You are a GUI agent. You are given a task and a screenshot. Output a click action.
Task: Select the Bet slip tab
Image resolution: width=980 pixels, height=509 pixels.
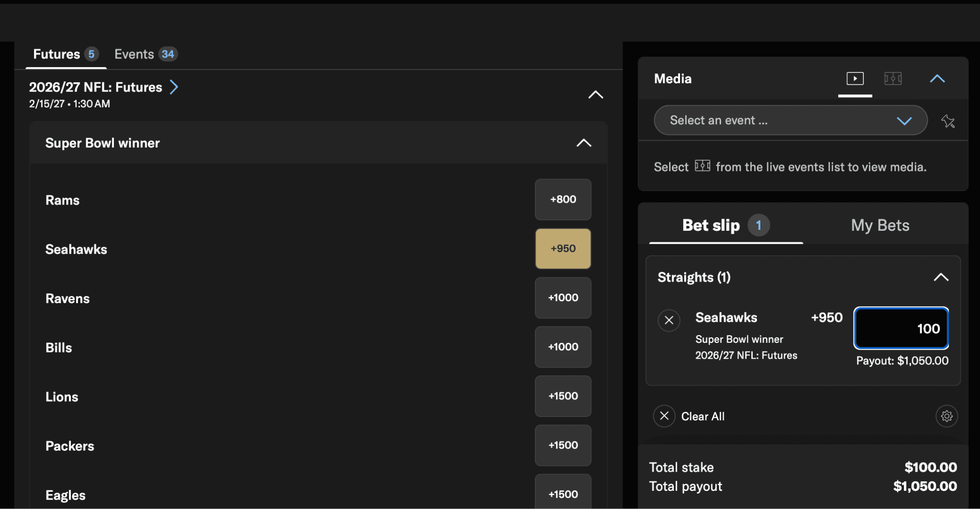click(725, 225)
